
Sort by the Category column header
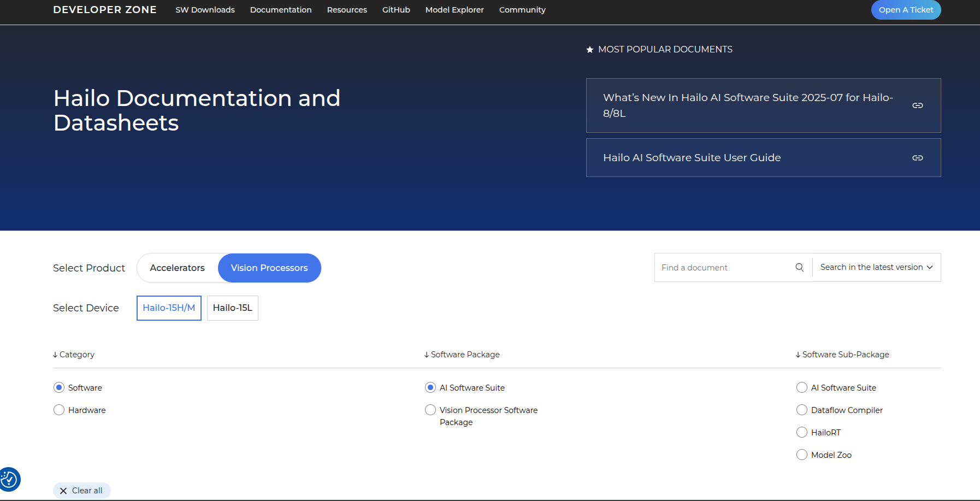point(74,355)
